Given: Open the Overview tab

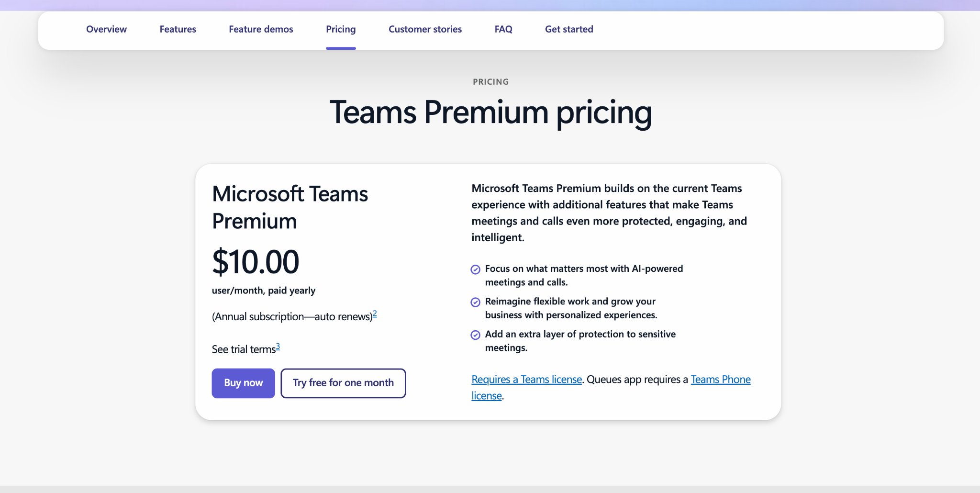Looking at the screenshot, I should click(106, 29).
